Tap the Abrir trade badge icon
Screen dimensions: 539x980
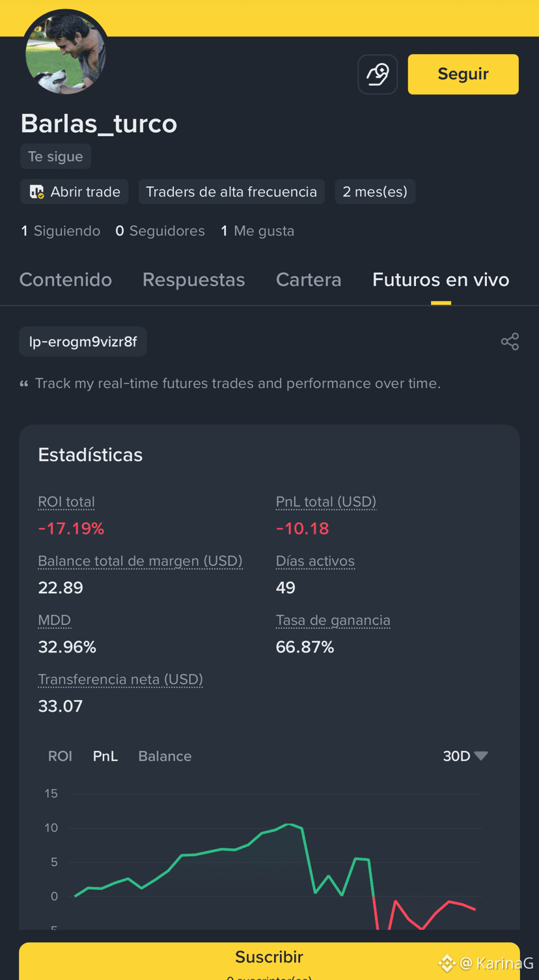37,192
